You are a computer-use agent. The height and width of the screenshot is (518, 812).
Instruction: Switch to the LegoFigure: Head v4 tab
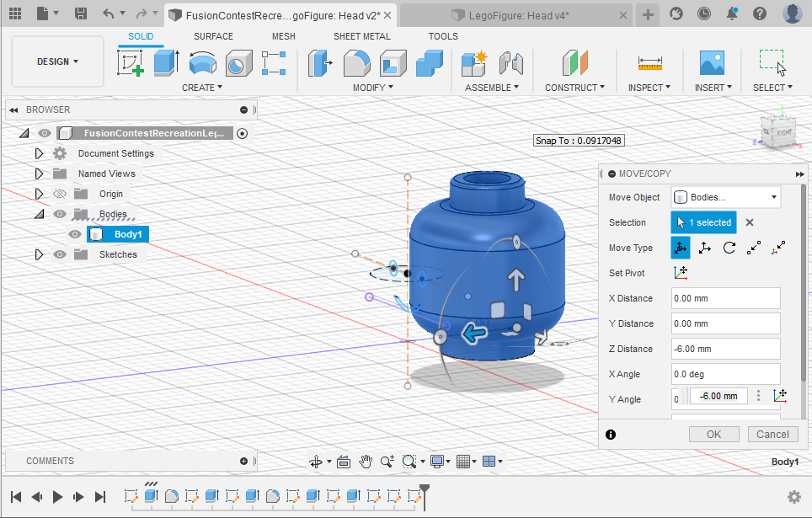[x=518, y=15]
